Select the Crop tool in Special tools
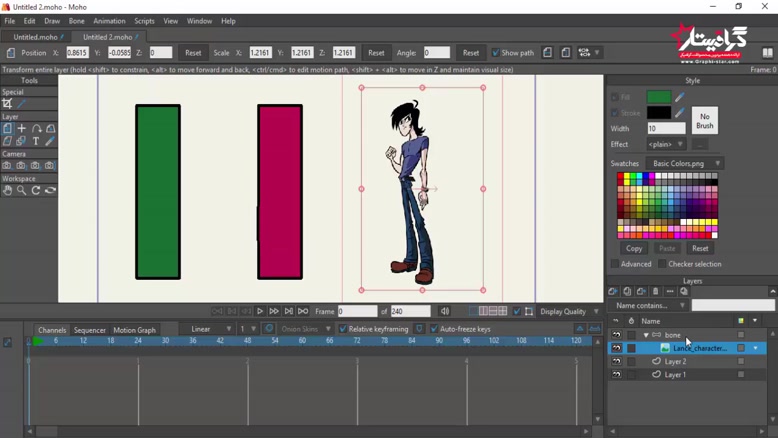Image resolution: width=778 pixels, height=438 pixels. coord(7,104)
